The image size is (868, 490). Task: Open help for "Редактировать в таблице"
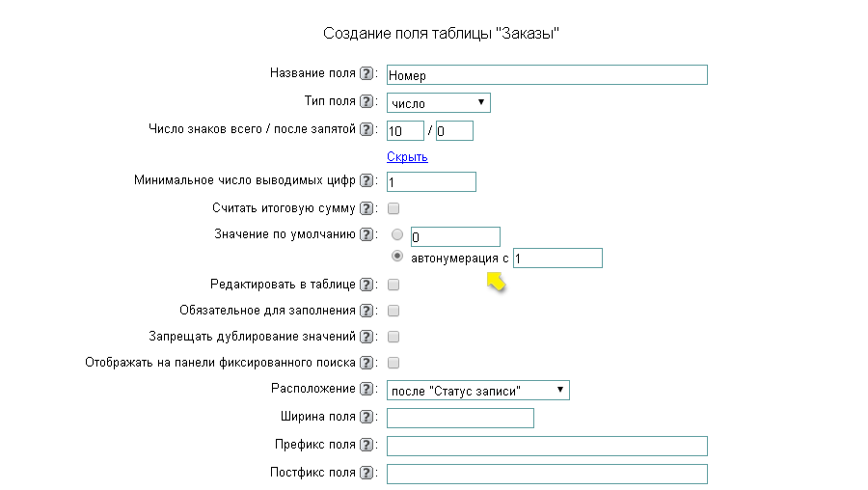click(366, 285)
